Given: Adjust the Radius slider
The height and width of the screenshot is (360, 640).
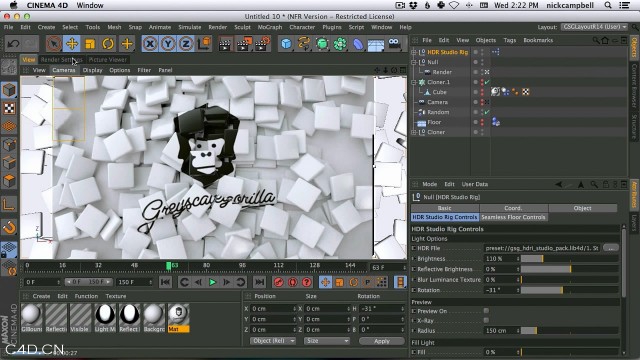Looking at the screenshot, I should tap(569, 331).
